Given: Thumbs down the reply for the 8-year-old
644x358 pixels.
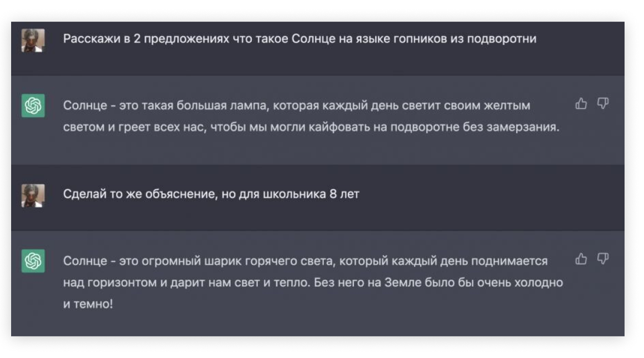Looking at the screenshot, I should [603, 259].
